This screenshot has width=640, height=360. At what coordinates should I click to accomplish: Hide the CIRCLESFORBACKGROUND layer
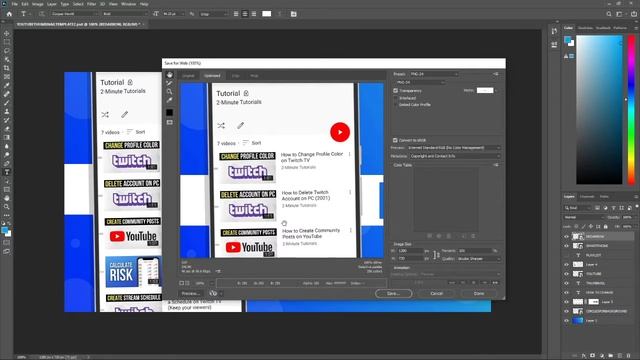[566, 311]
